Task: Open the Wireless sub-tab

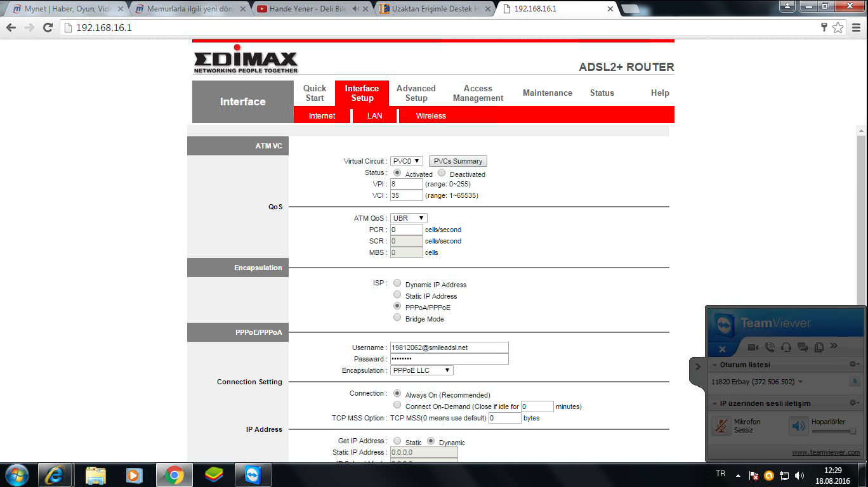Action: pos(431,116)
